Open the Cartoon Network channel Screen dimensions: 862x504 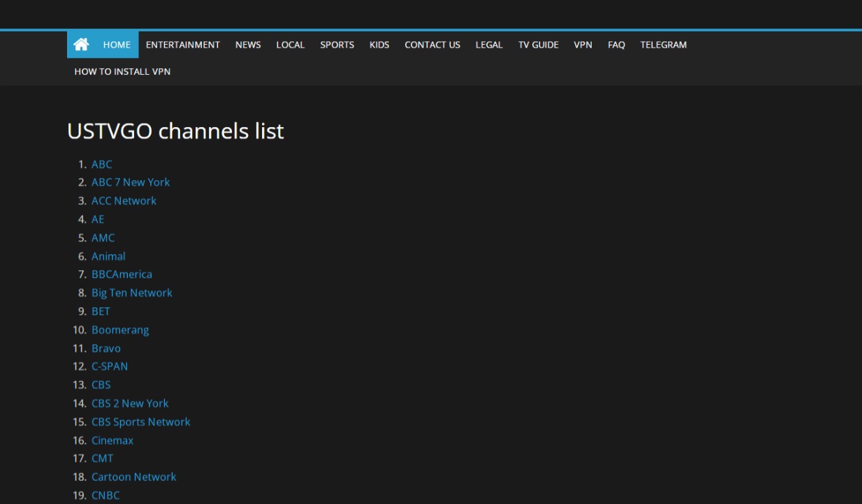pos(134,477)
